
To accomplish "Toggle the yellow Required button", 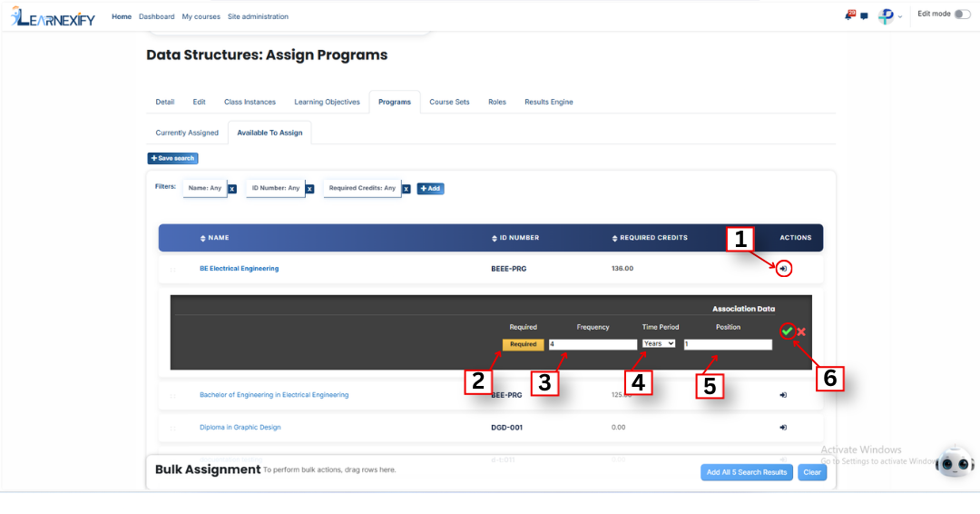I will tap(524, 344).
